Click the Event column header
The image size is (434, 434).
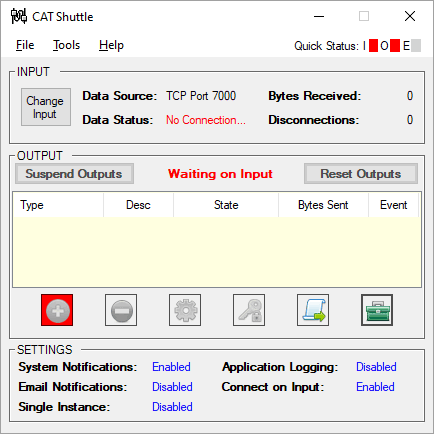[394, 205]
